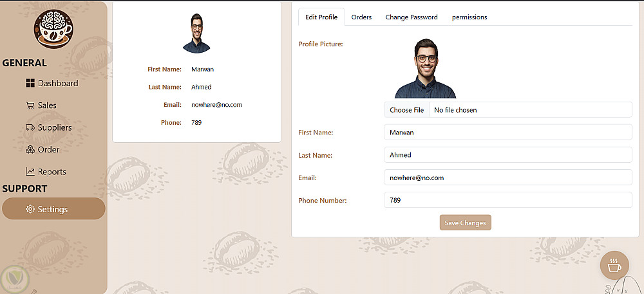Click the small profile photo in summary card
Image resolution: width=644 pixels, height=294 pixels.
click(x=196, y=33)
